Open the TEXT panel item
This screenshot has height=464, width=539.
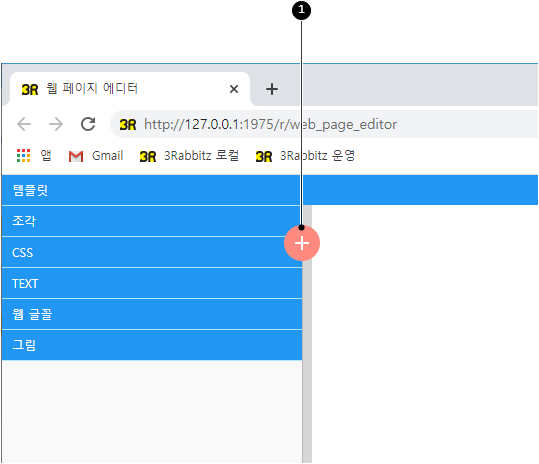pyautogui.click(x=152, y=283)
